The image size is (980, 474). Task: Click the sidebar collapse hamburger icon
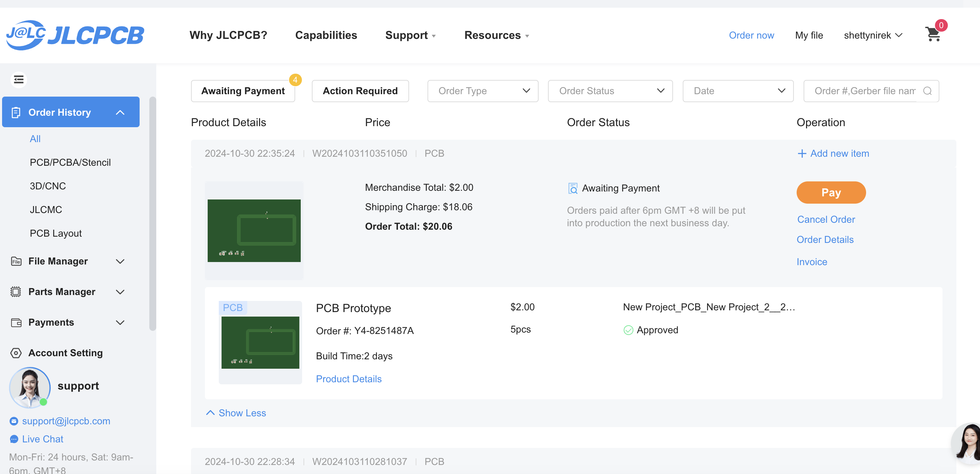[19, 80]
